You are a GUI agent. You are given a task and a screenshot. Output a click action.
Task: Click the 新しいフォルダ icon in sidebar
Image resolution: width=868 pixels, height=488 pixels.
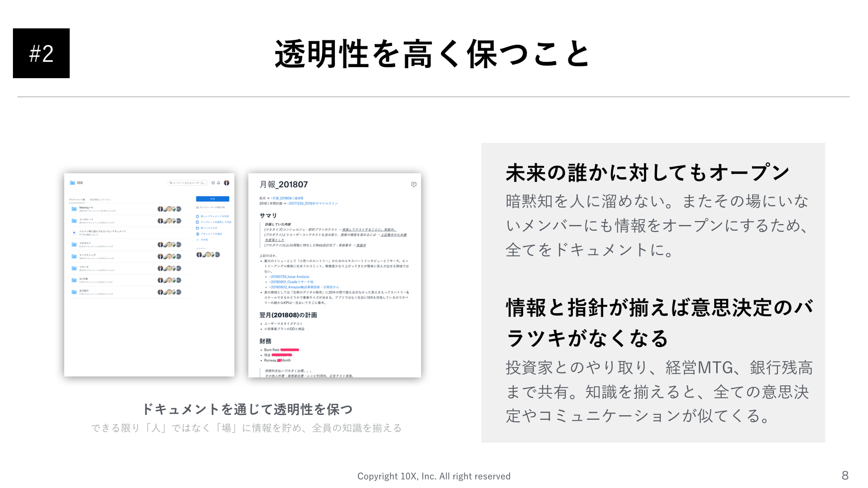tap(198, 228)
